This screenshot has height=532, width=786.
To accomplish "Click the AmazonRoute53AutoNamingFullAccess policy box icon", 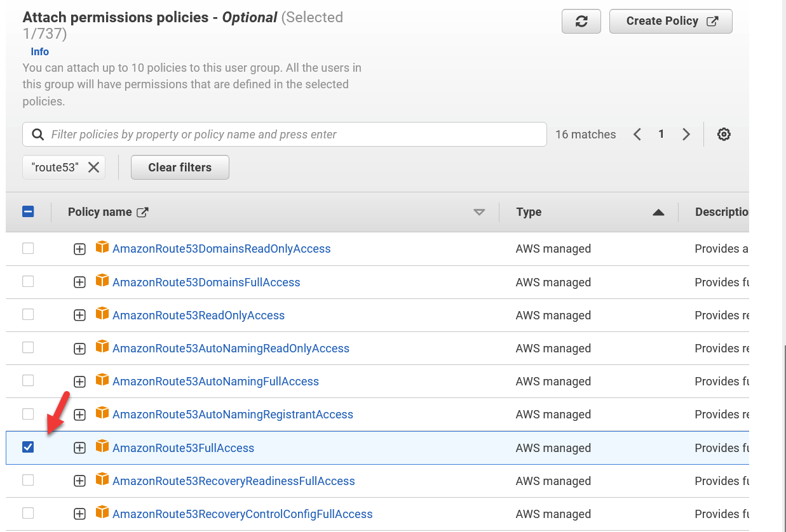I will 102,380.
